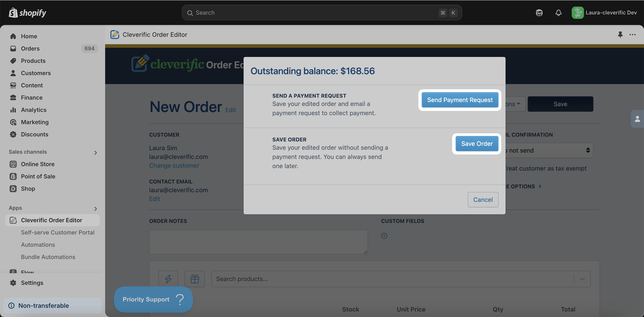The width and height of the screenshot is (644, 317).
Task: Click the notifications bell icon
Action: (x=559, y=13)
